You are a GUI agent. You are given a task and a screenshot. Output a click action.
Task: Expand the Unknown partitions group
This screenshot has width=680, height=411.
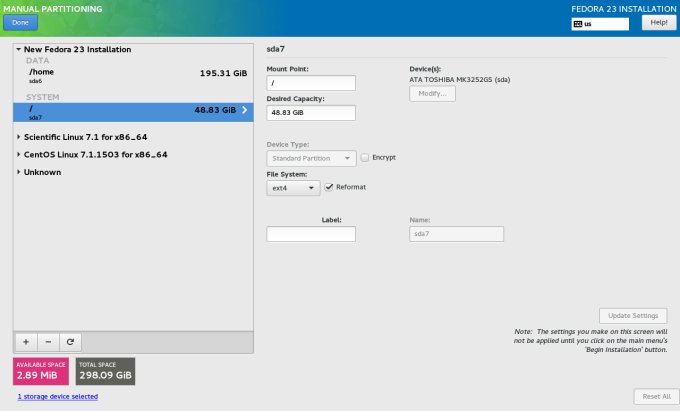(x=19, y=172)
